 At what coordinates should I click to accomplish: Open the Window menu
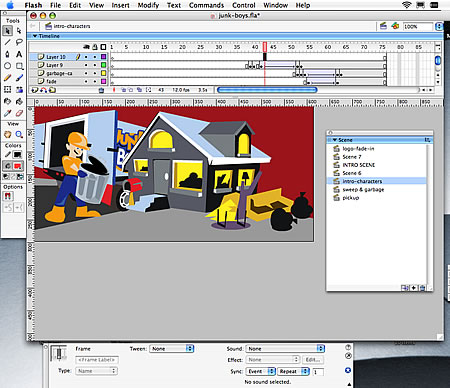[x=275, y=5]
